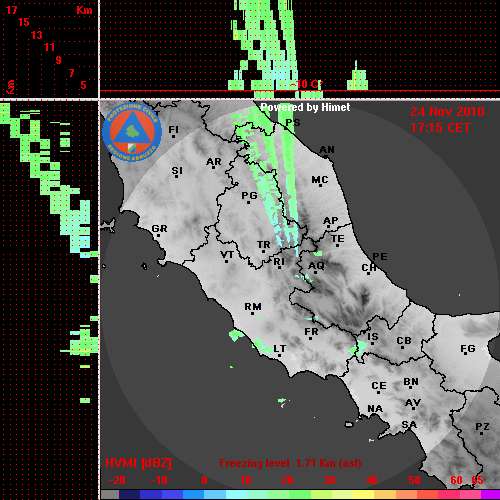Click the '7' altitude label
Image resolution: width=500 pixels, height=500 pixels.
(71, 73)
